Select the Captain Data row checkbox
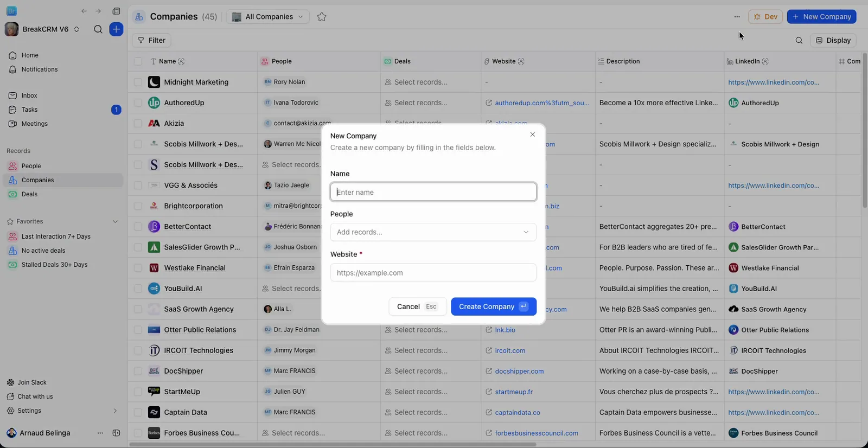 [x=138, y=412]
